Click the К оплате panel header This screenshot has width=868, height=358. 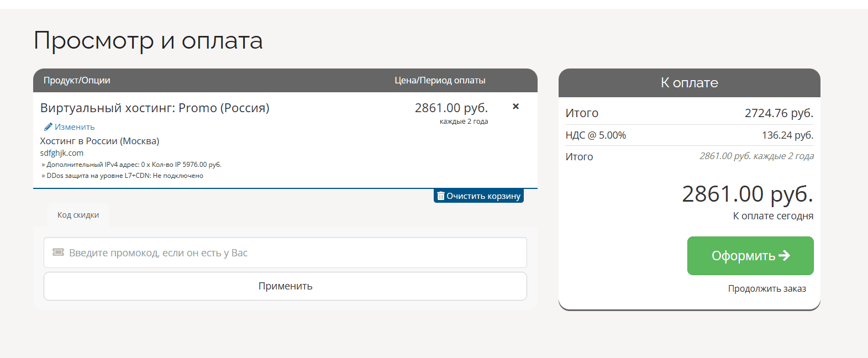pyautogui.click(x=689, y=83)
